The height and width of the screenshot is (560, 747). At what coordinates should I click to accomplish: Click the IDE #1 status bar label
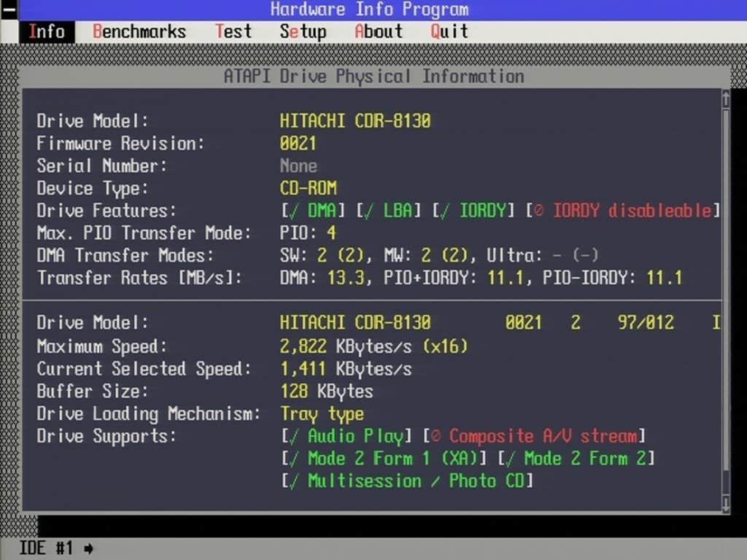[46, 548]
